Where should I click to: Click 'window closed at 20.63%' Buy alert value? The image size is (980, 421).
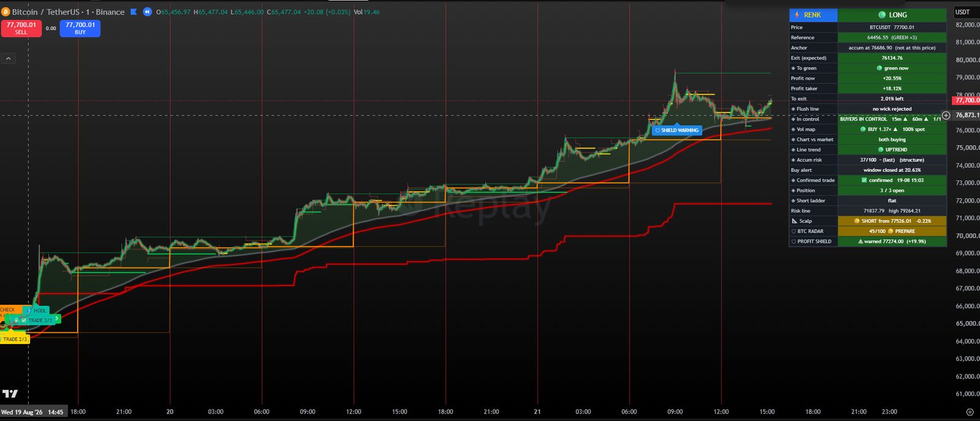(892, 170)
